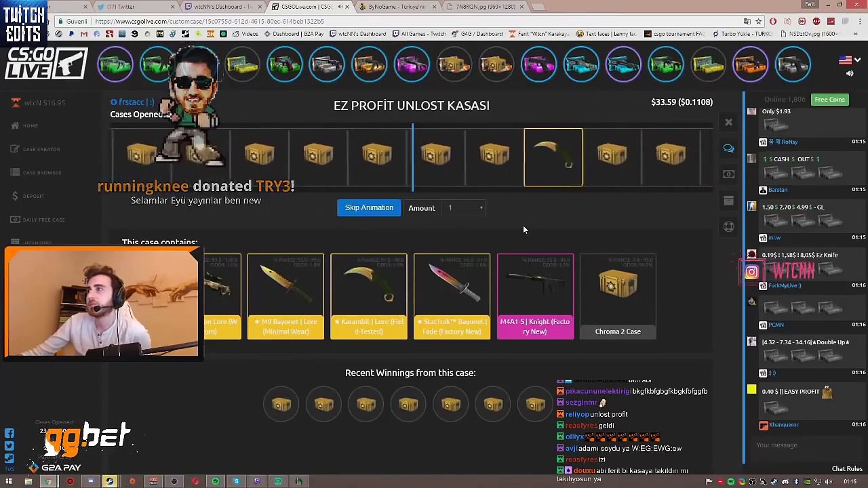This screenshot has height=488, width=868.
Task: Switch to the 7N8RQN.jpg browser tab
Action: point(483,7)
